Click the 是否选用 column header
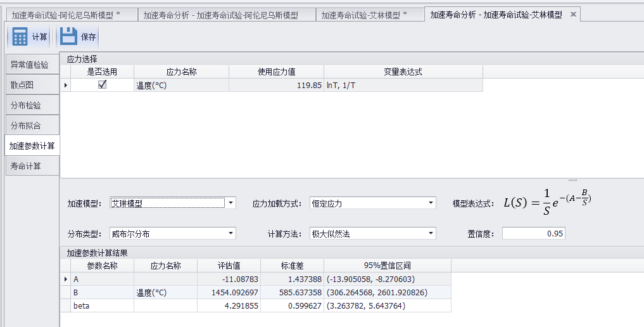The width and height of the screenshot is (644, 327). [x=103, y=72]
